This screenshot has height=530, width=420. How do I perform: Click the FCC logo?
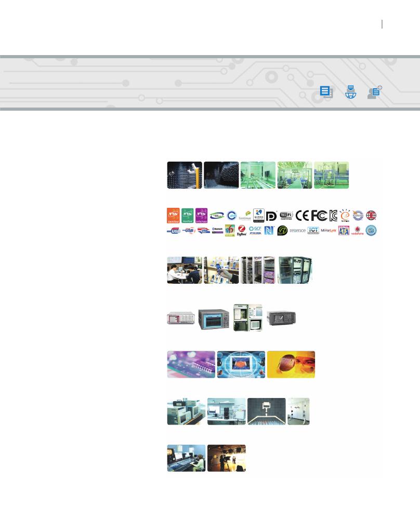click(319, 216)
